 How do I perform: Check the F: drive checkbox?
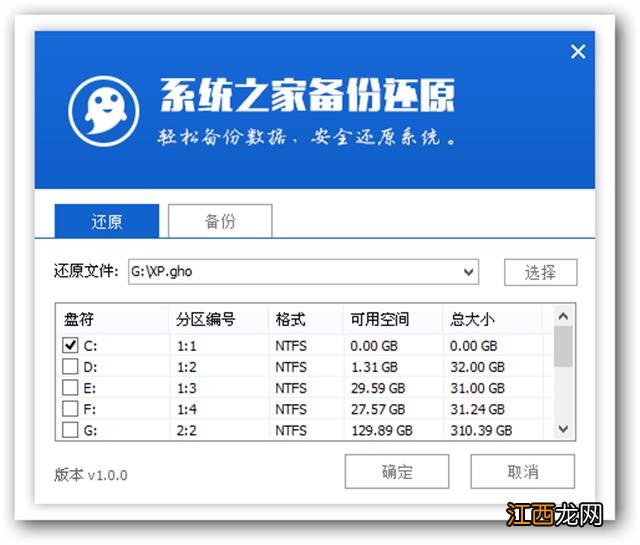pyautogui.click(x=70, y=409)
